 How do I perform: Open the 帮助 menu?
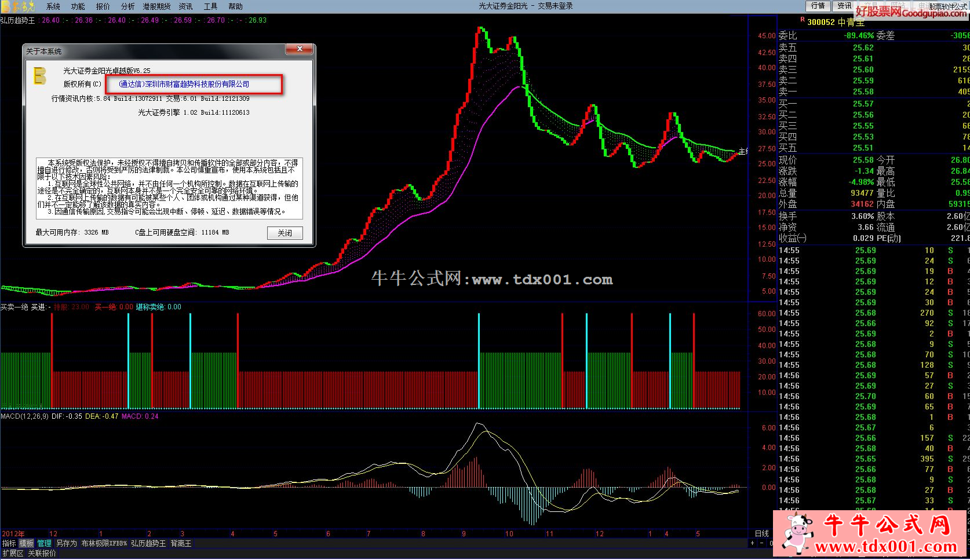(235, 6)
